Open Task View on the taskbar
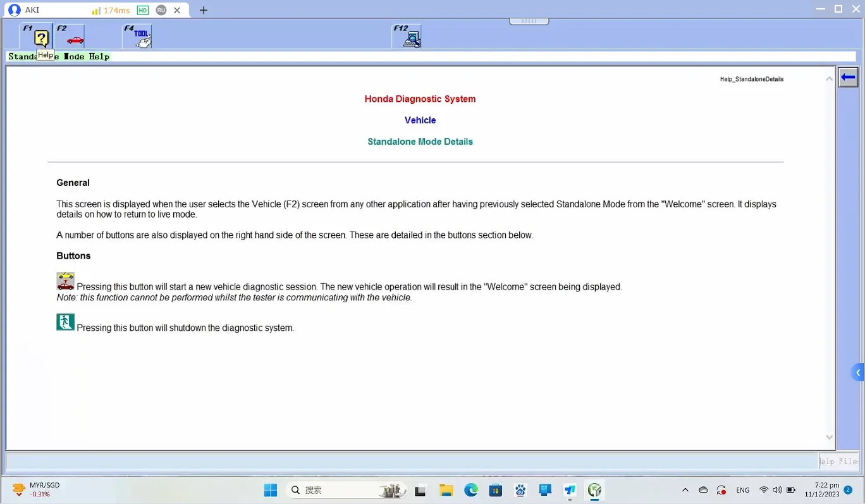 coord(420,490)
